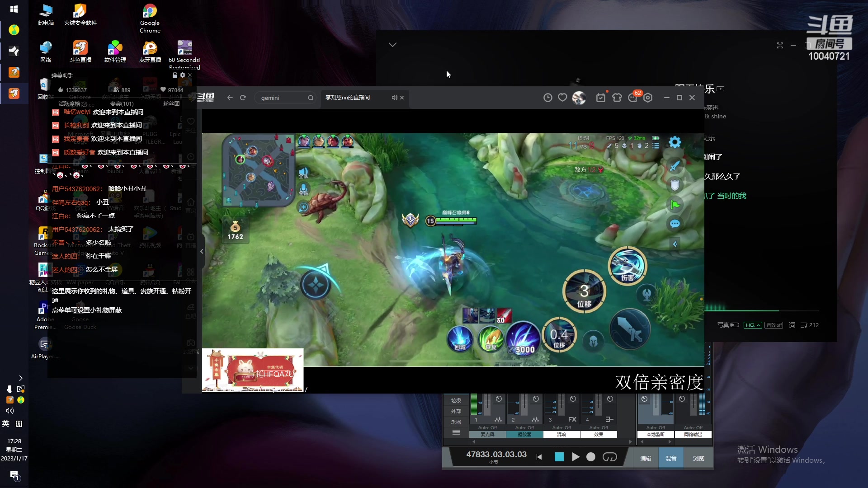
Task: Click the record button in the transport
Action: click(x=591, y=457)
